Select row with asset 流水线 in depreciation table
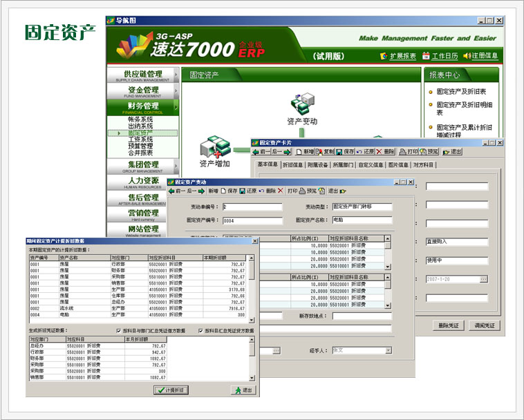Viewport: 524px width, 420px height. pos(138,309)
